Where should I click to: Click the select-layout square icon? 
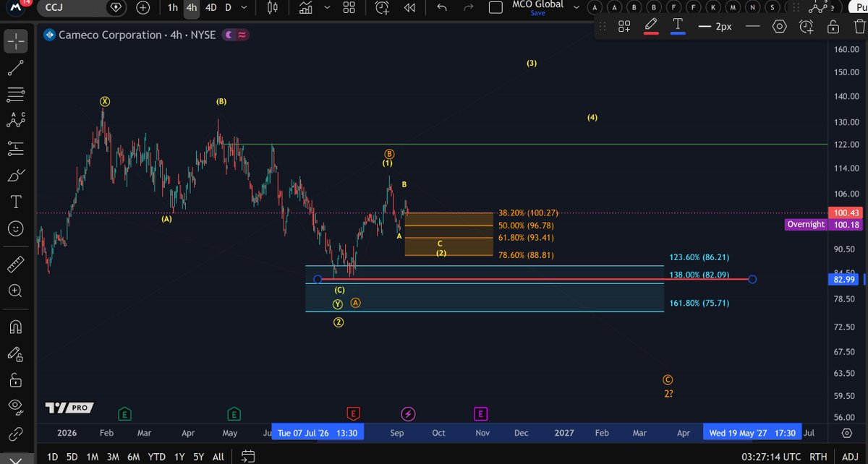pos(495,8)
